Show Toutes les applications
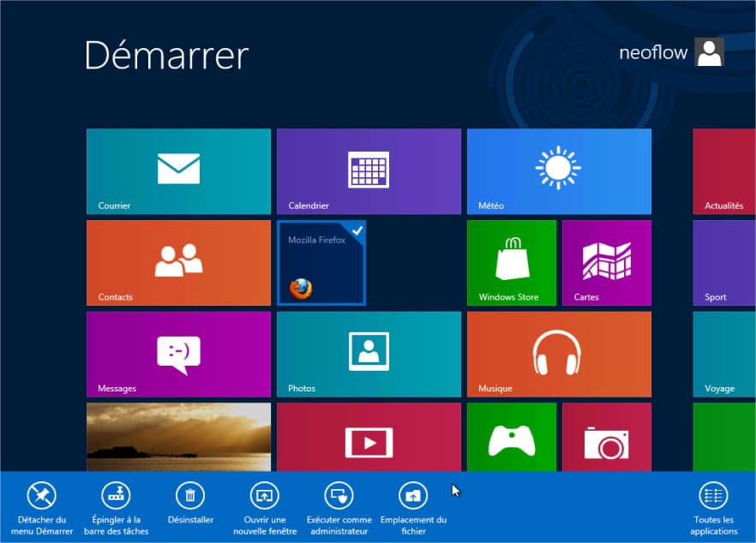Image resolution: width=756 pixels, height=543 pixels. pyautogui.click(x=713, y=508)
